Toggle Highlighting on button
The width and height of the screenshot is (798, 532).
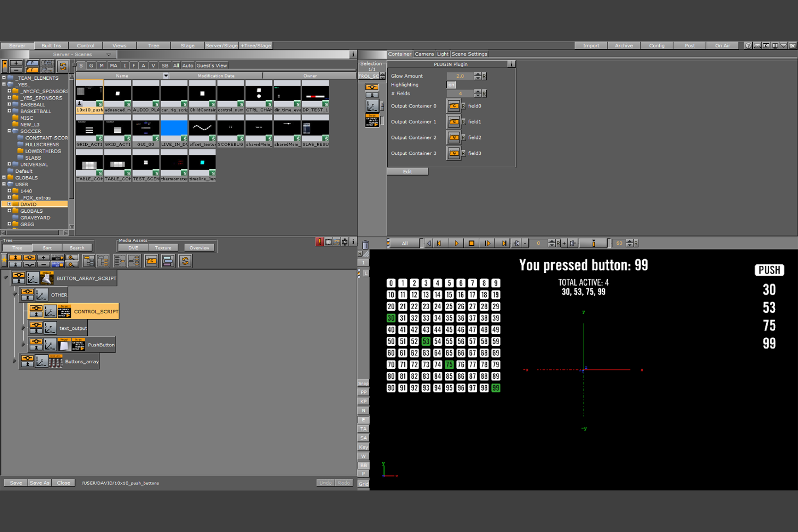[x=451, y=85]
